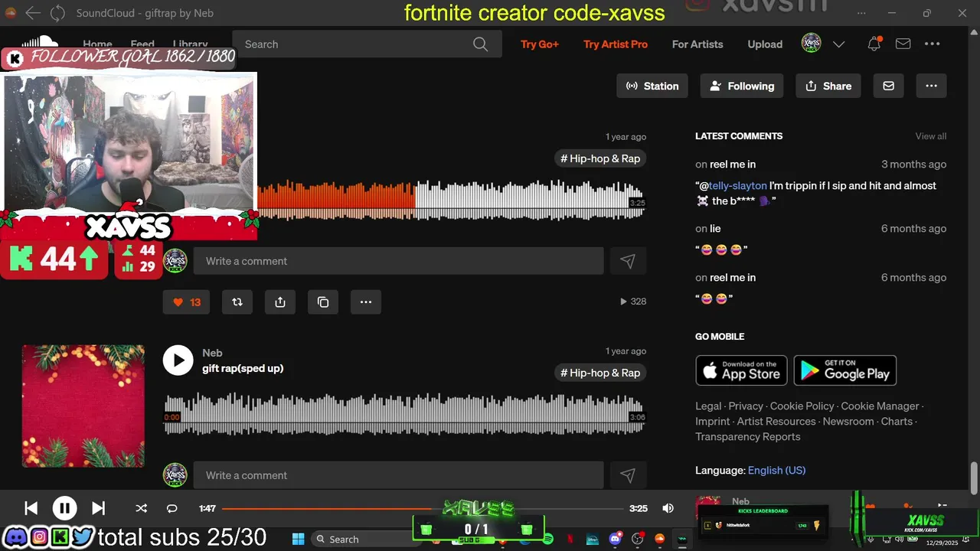The width and height of the screenshot is (980, 551).
Task: Open the Try Go+ link
Action: click(540, 44)
